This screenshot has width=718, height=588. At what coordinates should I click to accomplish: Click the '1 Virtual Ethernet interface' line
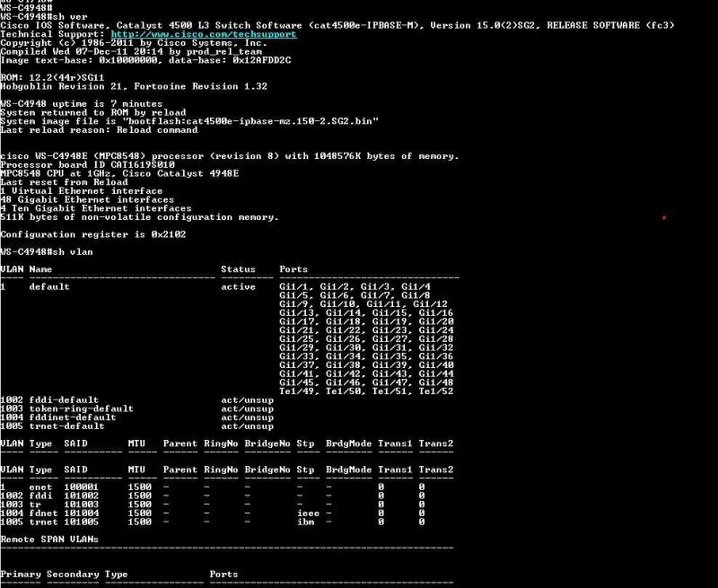(82, 191)
